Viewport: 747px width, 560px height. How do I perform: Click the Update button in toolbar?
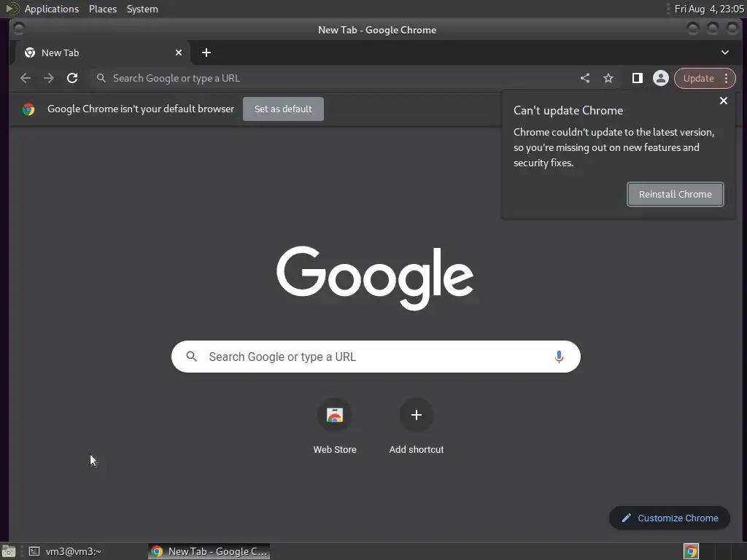coord(698,78)
